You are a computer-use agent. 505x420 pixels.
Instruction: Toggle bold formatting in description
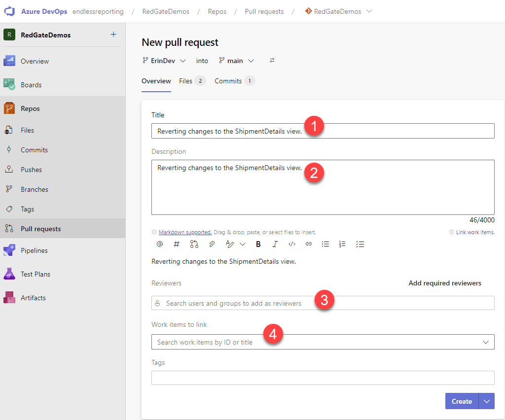coord(258,244)
